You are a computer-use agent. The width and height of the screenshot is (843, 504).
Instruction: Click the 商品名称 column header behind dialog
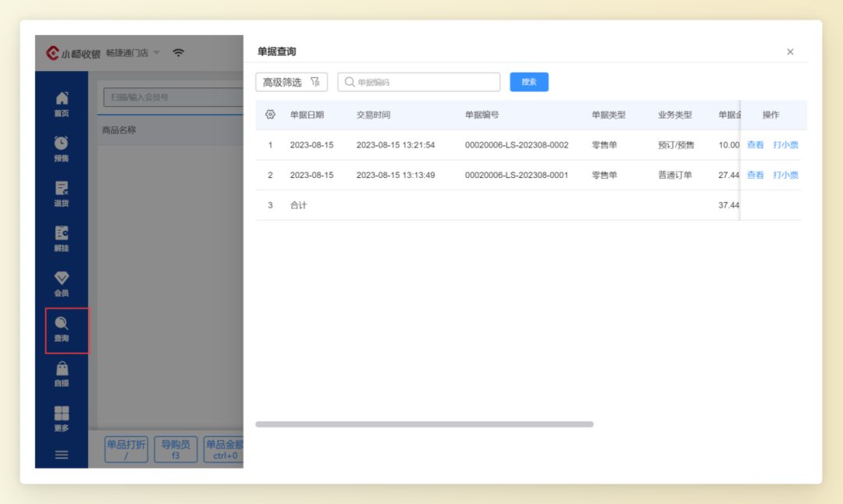pos(119,130)
